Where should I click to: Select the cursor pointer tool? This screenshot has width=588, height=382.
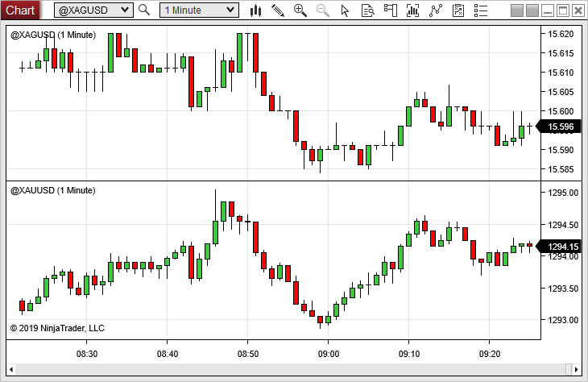coord(346,10)
